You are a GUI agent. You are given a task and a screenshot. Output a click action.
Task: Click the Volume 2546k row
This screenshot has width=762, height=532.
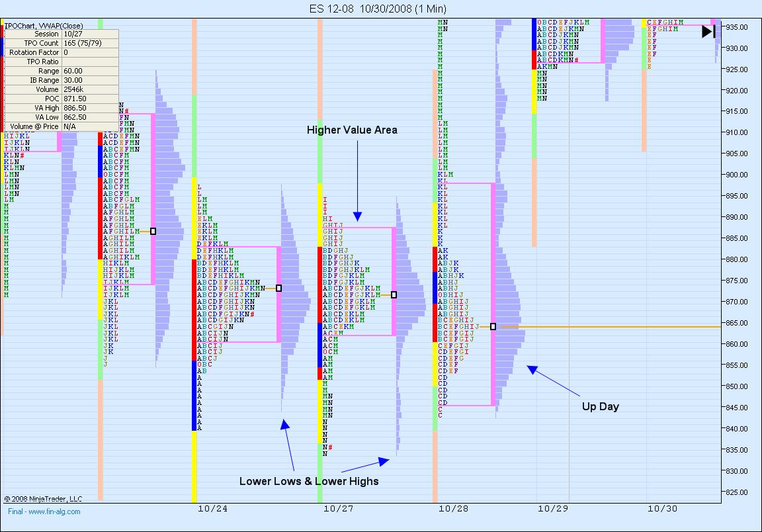pyautogui.click(x=62, y=89)
